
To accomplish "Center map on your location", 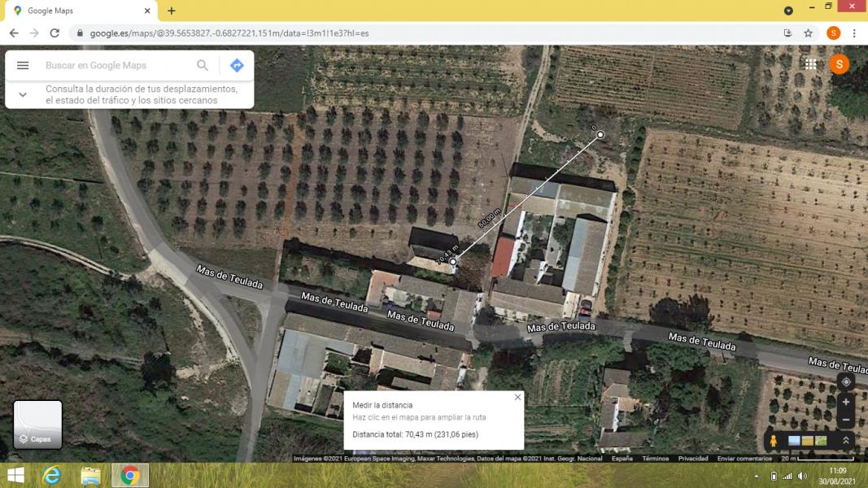I will [x=846, y=382].
